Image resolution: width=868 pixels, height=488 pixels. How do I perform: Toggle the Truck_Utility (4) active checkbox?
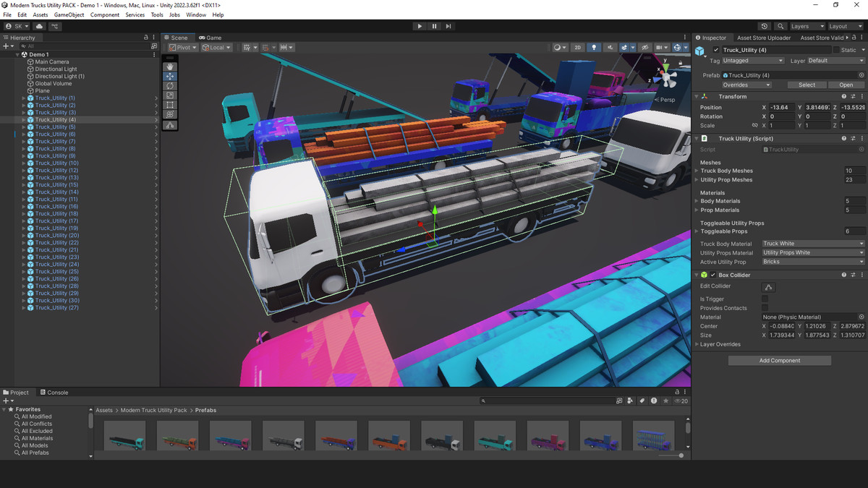(x=716, y=50)
